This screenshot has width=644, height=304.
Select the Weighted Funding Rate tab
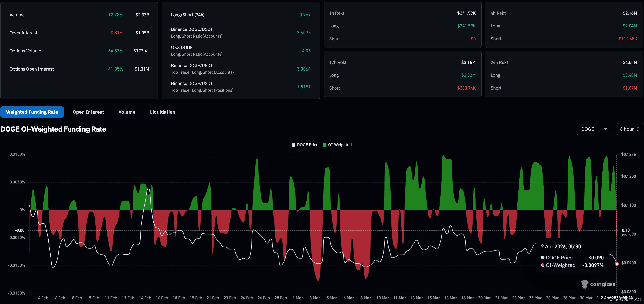coord(32,112)
